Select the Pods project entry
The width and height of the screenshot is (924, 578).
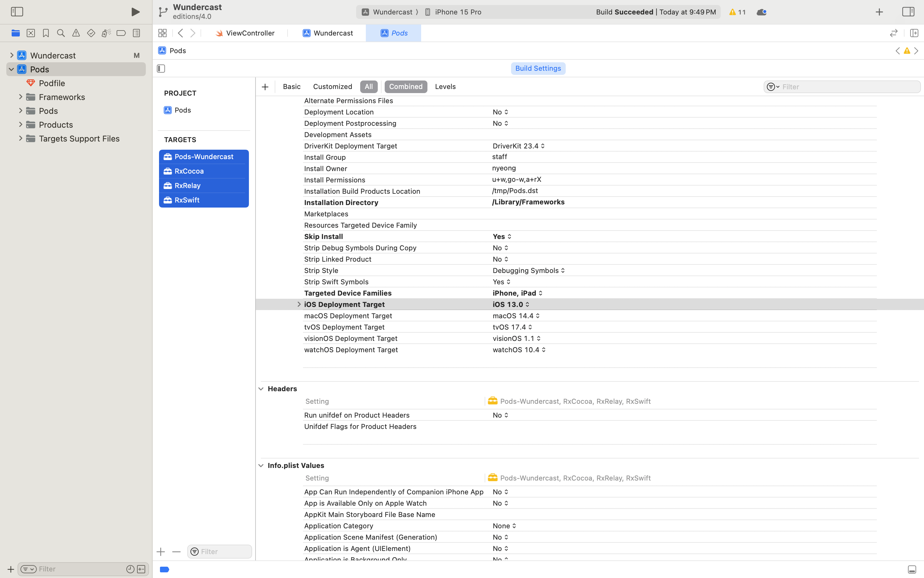click(178, 110)
